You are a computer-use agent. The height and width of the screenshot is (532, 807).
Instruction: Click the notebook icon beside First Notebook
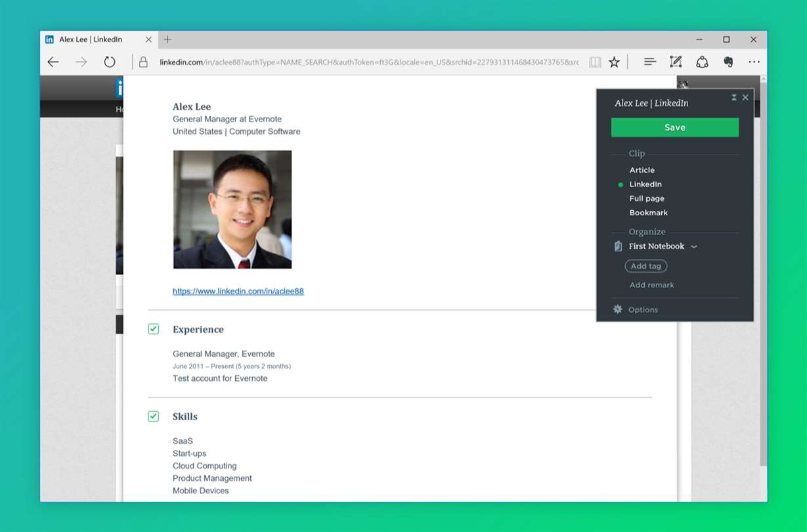tap(618, 246)
